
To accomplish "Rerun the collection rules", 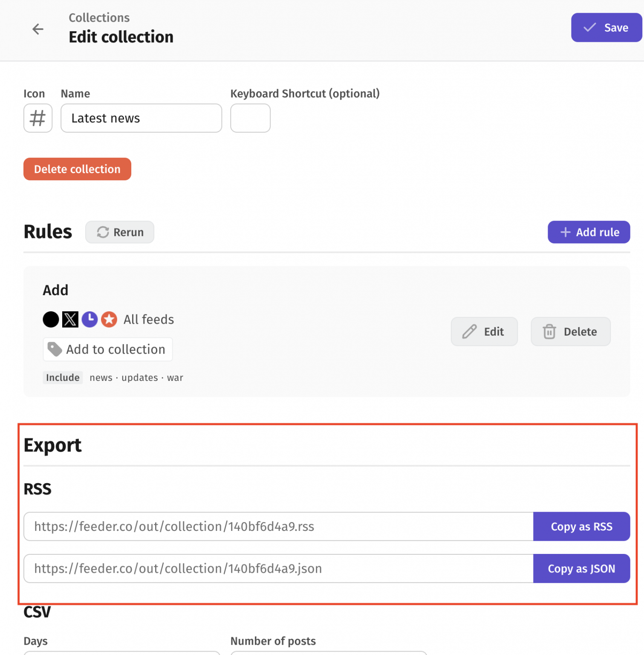I will [120, 232].
